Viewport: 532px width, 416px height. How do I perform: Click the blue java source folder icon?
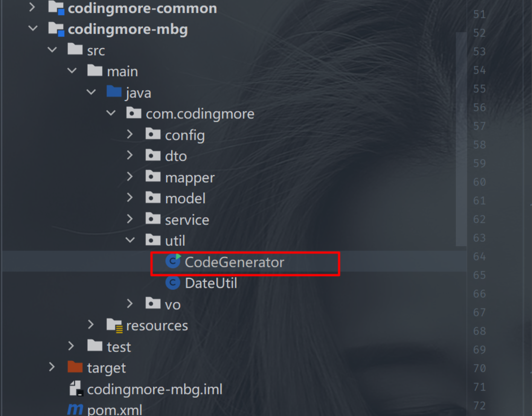tap(114, 92)
